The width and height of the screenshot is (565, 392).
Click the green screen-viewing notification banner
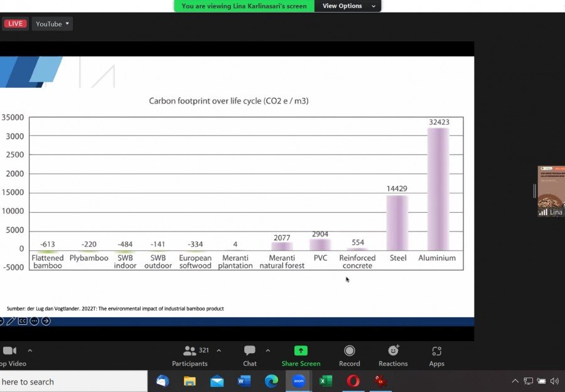(244, 6)
